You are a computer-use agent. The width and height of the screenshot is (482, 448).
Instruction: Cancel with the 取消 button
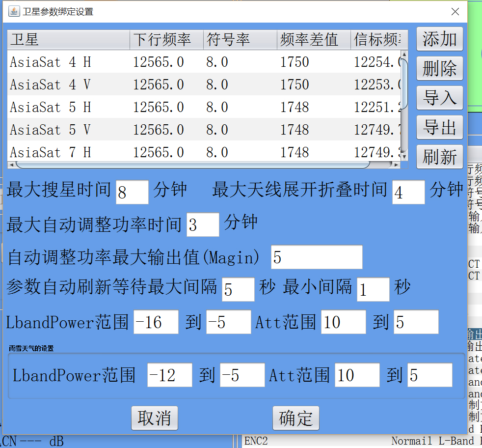(x=155, y=418)
